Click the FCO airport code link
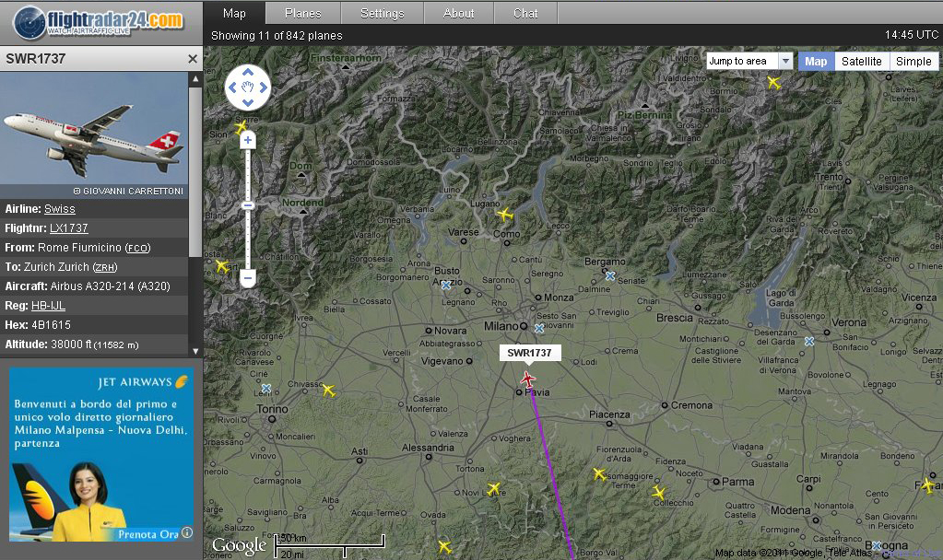This screenshot has height=560, width=943. [x=137, y=248]
